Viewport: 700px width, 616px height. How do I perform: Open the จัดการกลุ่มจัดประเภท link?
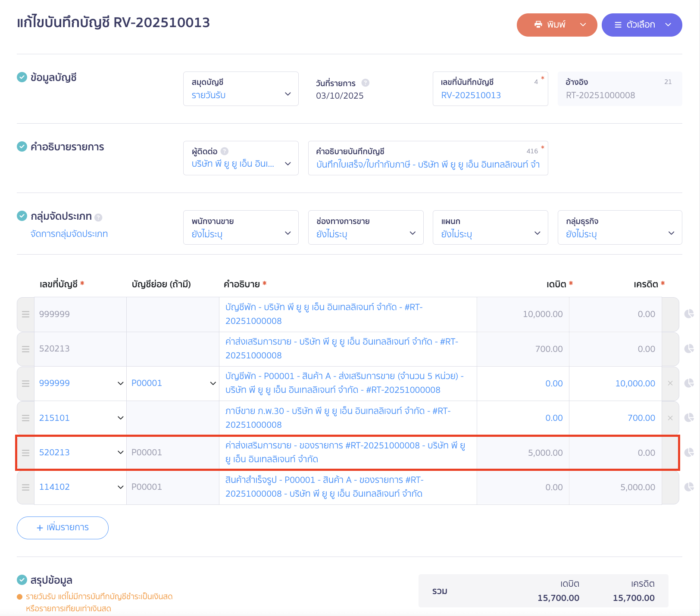coord(69,234)
